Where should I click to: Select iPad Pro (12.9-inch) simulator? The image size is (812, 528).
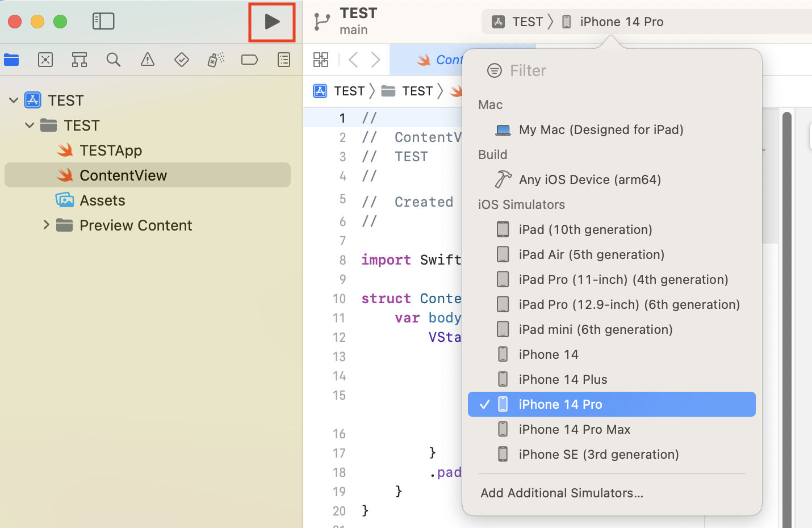pyautogui.click(x=612, y=305)
